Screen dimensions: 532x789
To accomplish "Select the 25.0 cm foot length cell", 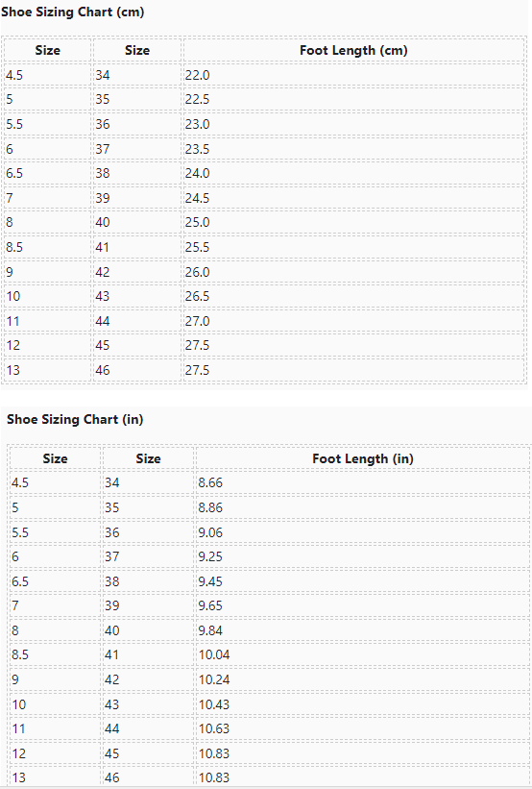I will (x=353, y=222).
